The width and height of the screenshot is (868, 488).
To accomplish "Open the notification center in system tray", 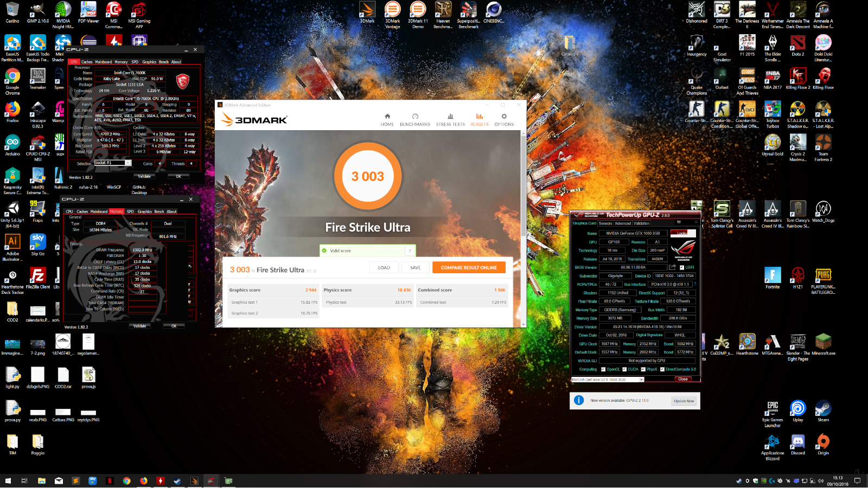I will point(857,480).
